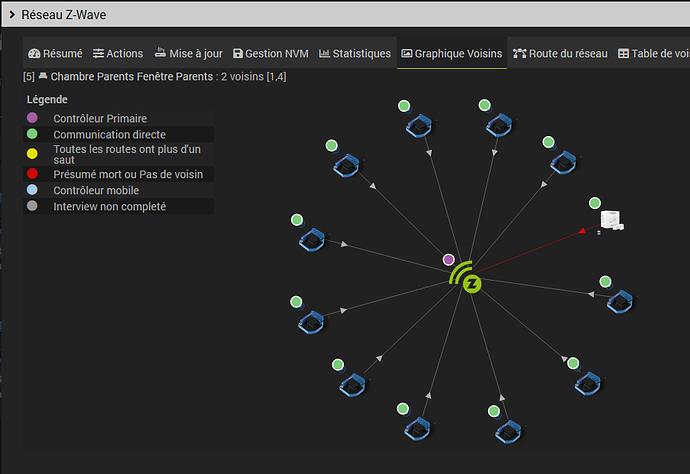The width and height of the screenshot is (690, 474).
Task: Click the 'Communication directe' legend label
Action: click(x=110, y=134)
